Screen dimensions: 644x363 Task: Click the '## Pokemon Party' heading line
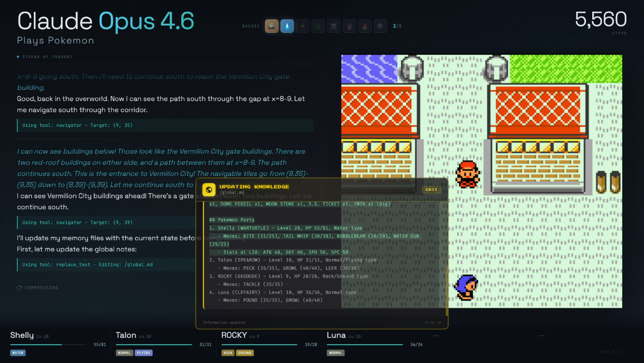(x=232, y=220)
